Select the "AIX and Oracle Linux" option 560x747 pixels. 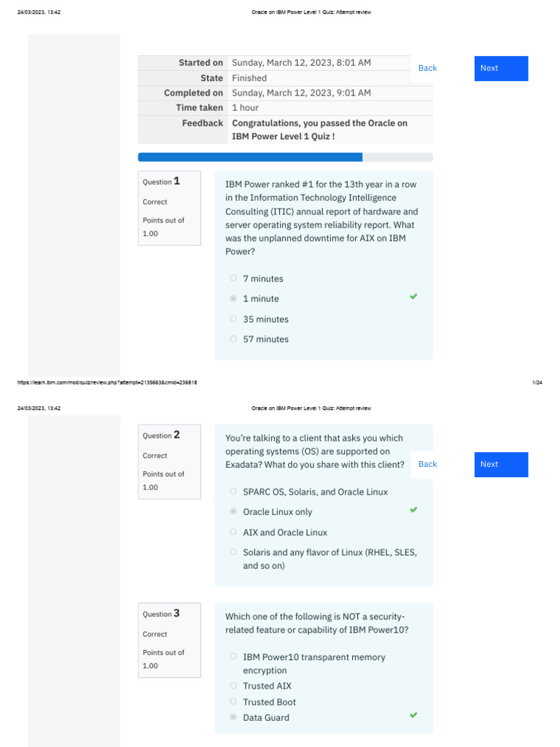[x=233, y=532]
